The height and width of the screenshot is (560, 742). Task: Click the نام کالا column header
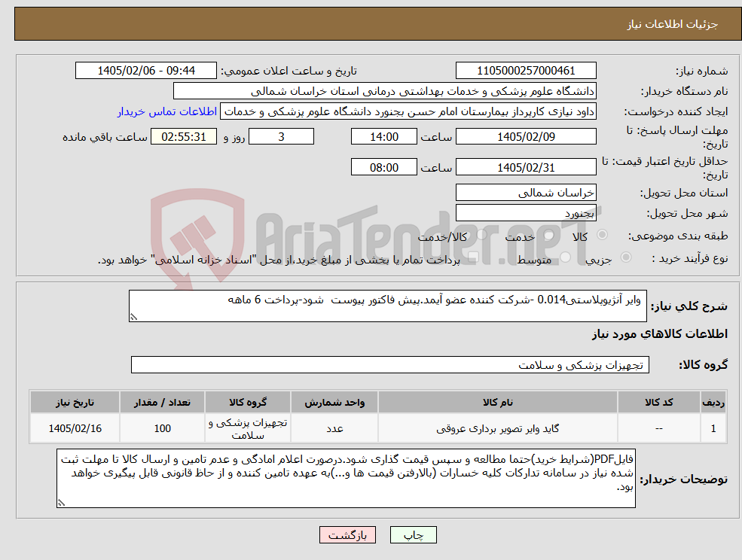(498, 402)
